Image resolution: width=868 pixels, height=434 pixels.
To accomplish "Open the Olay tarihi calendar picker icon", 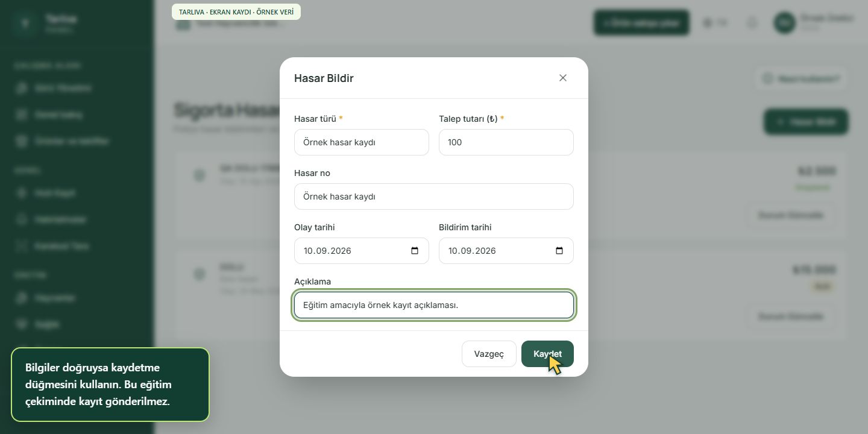I will pyautogui.click(x=415, y=251).
